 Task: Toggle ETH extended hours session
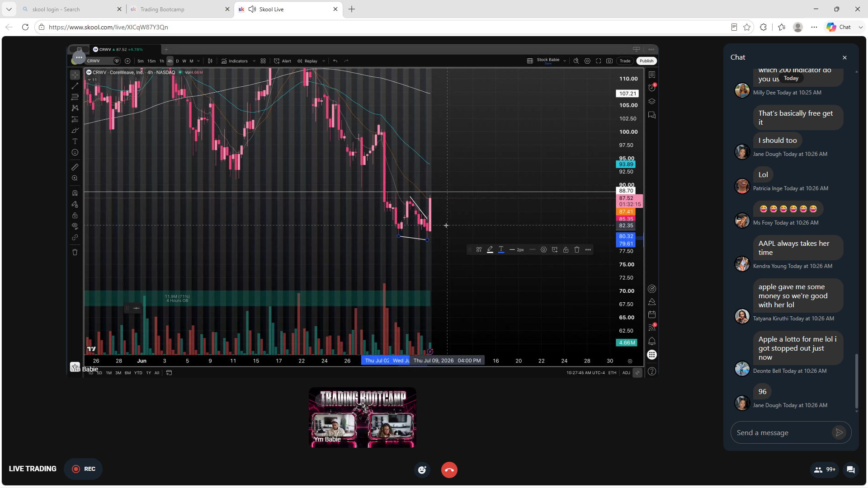[612, 373]
